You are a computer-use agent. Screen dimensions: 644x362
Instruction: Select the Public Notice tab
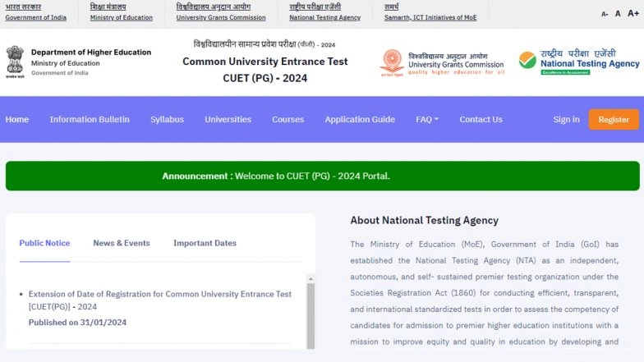click(44, 243)
